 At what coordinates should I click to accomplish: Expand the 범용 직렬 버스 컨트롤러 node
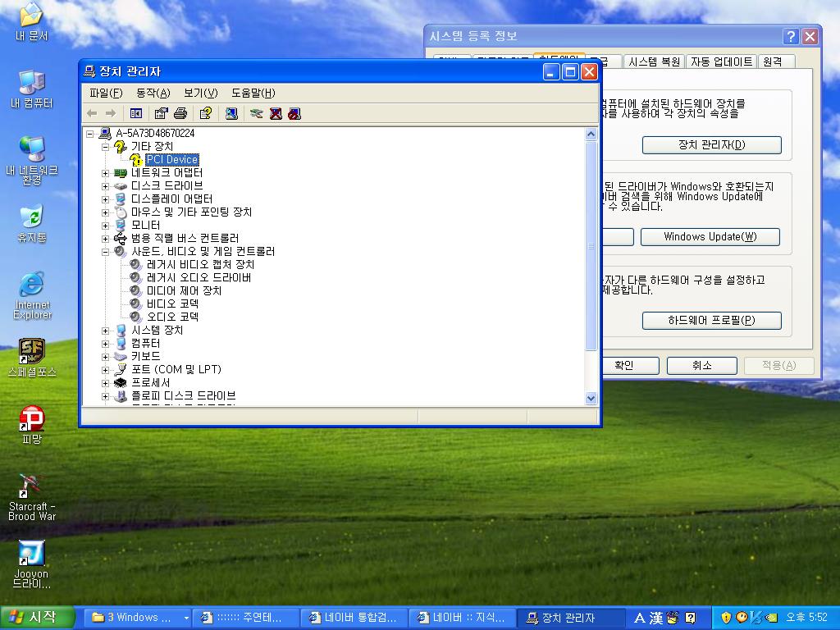coord(106,239)
